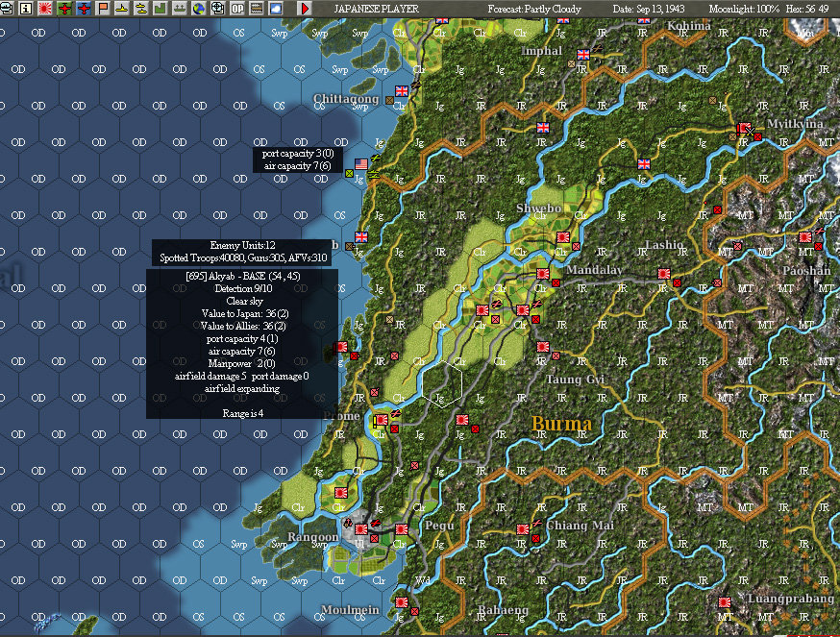Click the Japanese rising sun flag toolbar icon
840x637 pixels.
click(45, 8)
